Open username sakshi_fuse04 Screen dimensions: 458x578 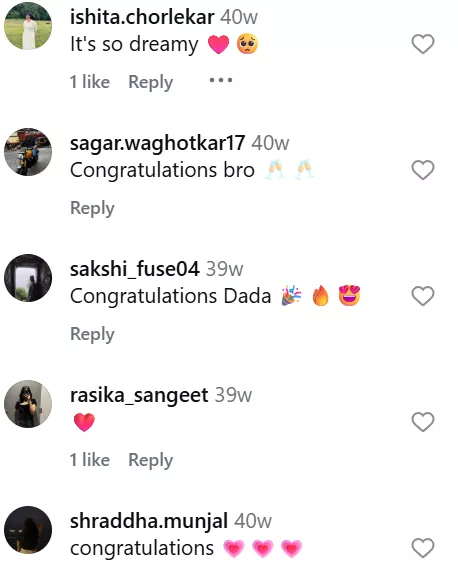click(135, 269)
